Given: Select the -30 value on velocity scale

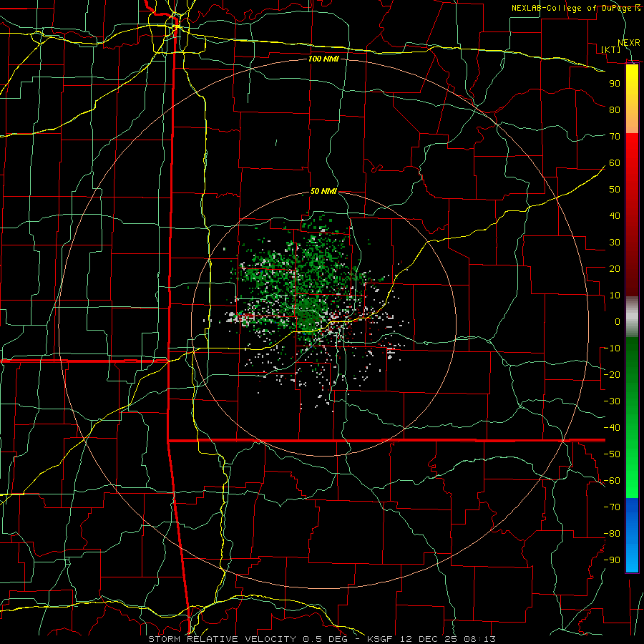Looking at the screenshot, I should tap(612, 401).
